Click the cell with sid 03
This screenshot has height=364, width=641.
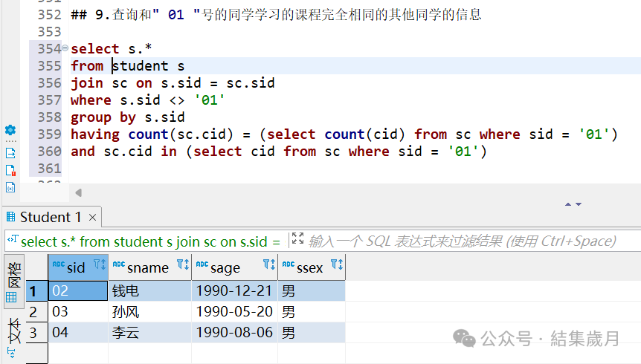(78, 312)
